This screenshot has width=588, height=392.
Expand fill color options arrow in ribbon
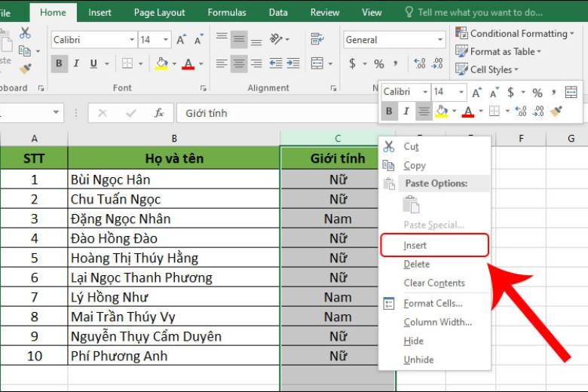point(174,64)
